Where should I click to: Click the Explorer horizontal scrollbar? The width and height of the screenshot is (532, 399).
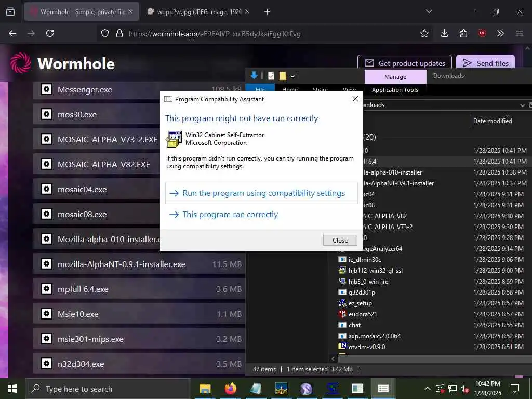435,358
